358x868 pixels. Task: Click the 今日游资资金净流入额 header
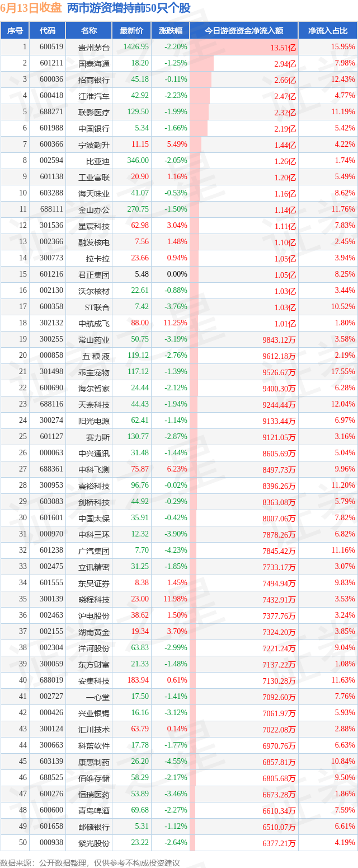243,31
